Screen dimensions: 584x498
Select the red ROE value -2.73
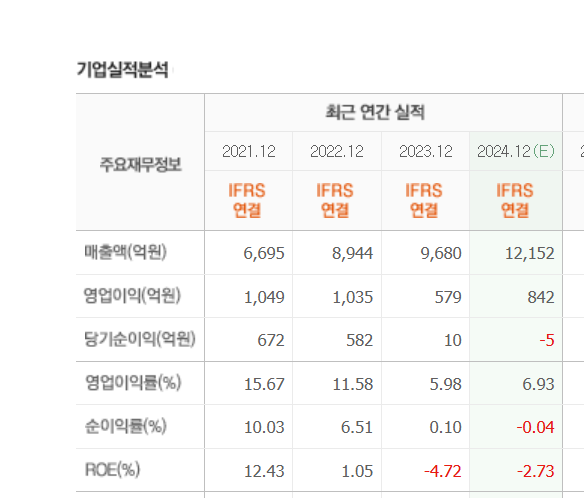tap(536, 472)
